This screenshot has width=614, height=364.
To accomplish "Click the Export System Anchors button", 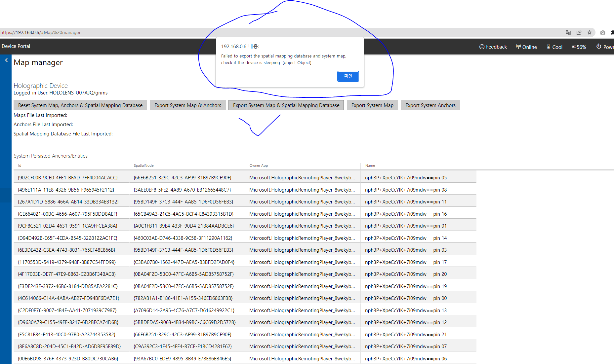I will (430, 105).
